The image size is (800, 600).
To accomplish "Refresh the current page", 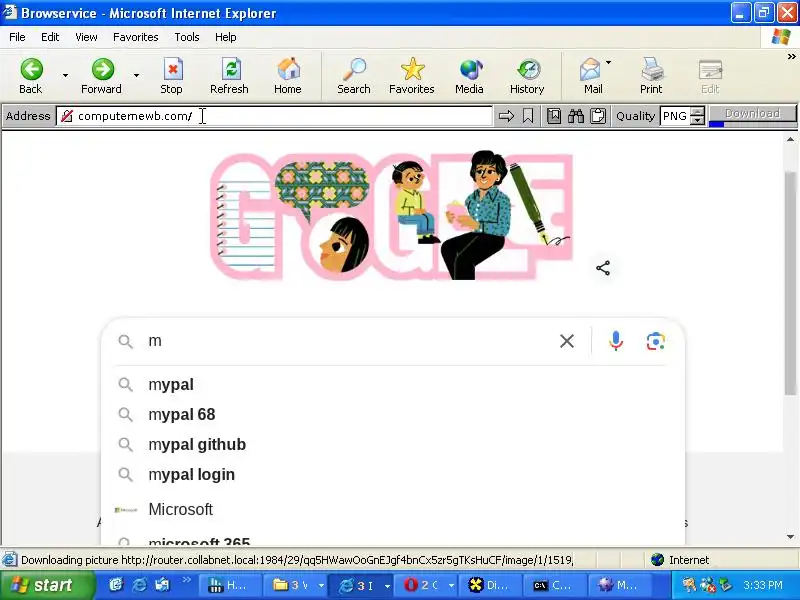I will click(230, 76).
